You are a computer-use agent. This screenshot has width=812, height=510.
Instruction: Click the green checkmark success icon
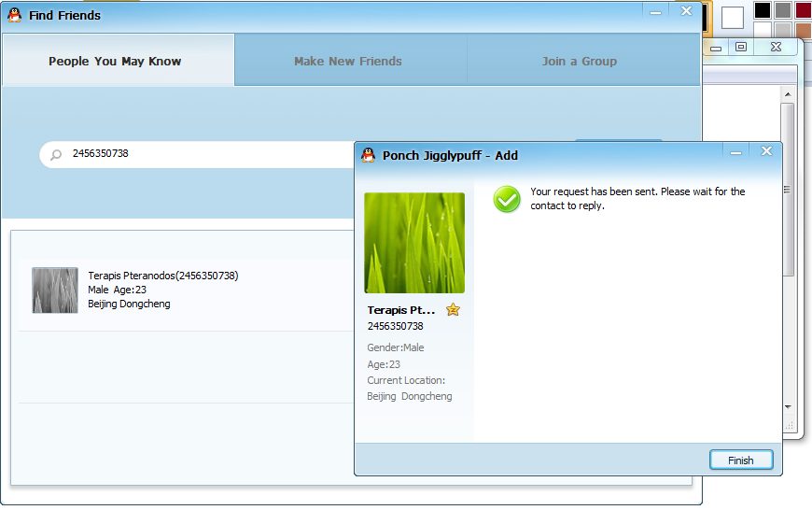click(507, 199)
